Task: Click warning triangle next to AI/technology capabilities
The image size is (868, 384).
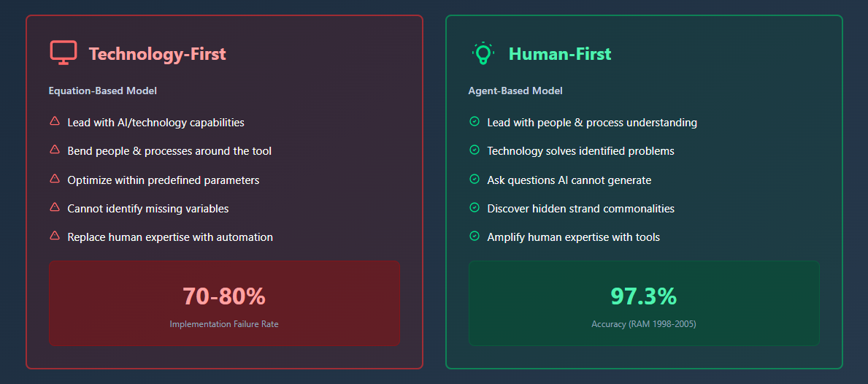Action: (55, 122)
